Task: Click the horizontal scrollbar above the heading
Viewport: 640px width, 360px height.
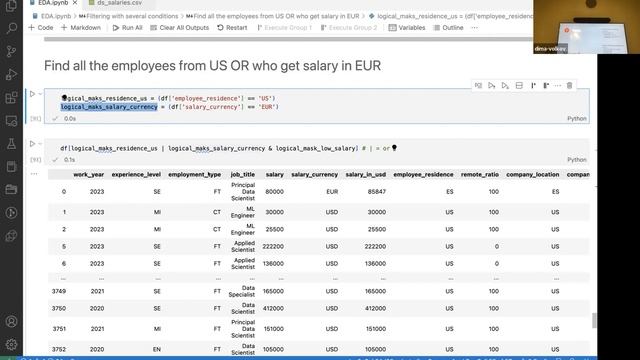Action: [288, 39]
